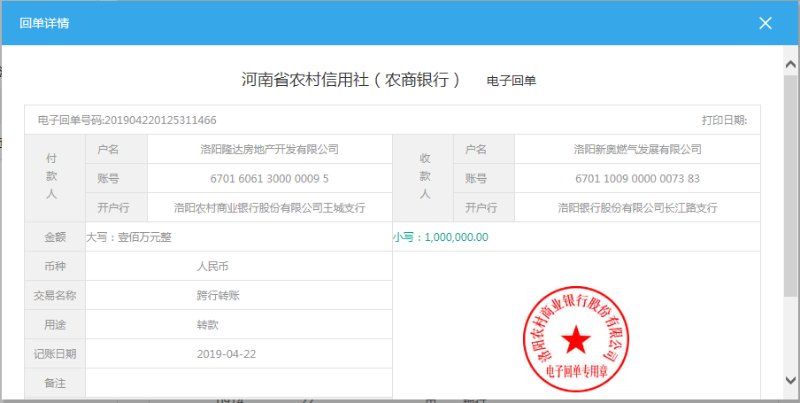Click the amount 1,000,000.00
The height and width of the screenshot is (403, 800).
pos(456,237)
